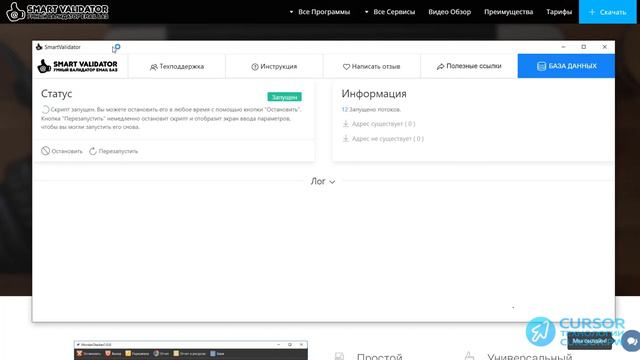This screenshot has height=360, width=640.
Task: Restart the script with Перезапустить
Action: click(x=113, y=151)
